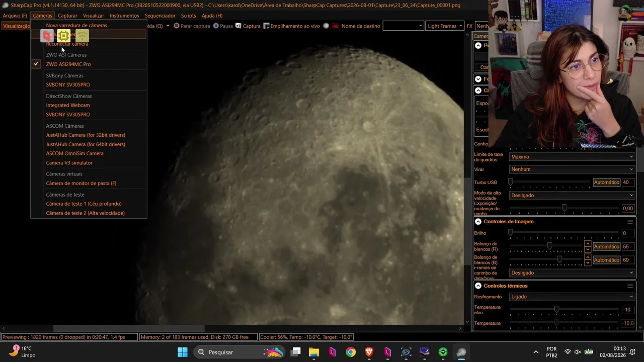This screenshot has width=644, height=362.
Task: Open the Capturar menu
Action: click(67, 16)
